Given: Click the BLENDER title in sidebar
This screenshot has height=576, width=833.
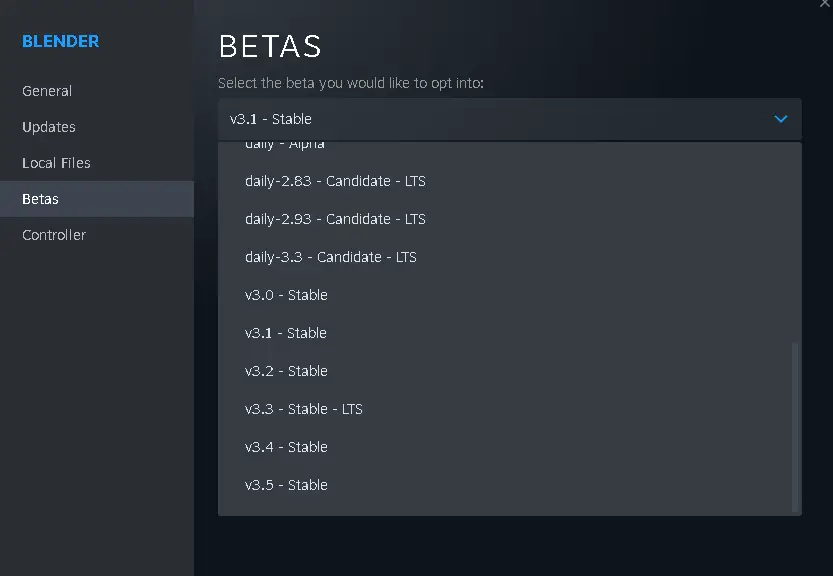Looking at the screenshot, I should [x=61, y=41].
